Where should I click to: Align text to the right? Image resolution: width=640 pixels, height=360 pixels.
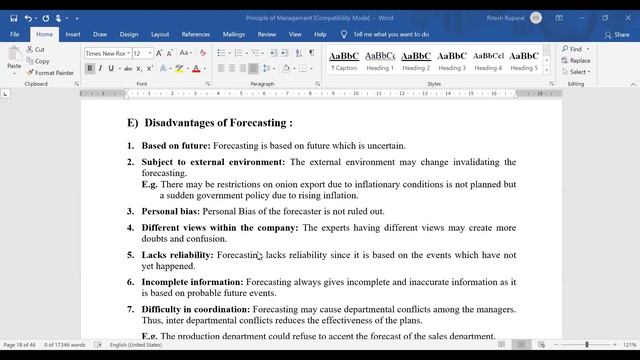(242, 69)
